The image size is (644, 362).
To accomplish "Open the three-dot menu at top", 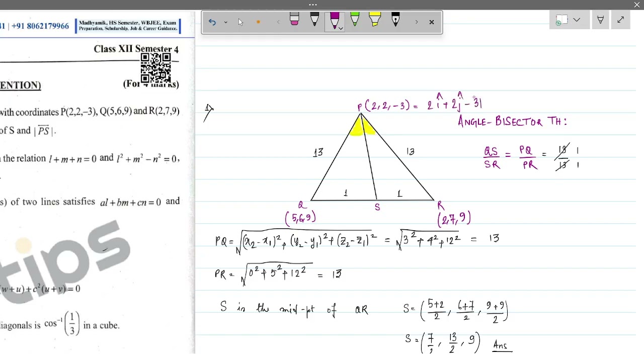I will 313,5.
